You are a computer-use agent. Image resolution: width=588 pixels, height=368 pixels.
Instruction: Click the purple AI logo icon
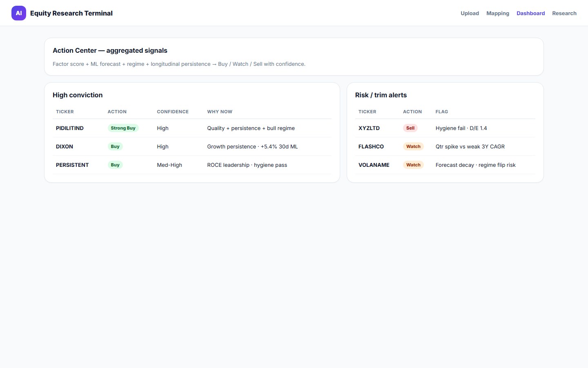[x=19, y=13]
